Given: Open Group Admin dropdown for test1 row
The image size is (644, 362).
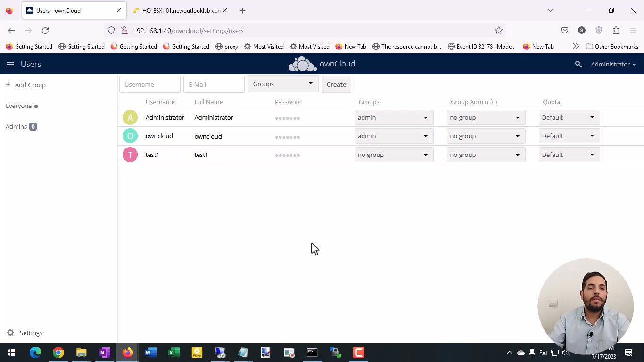Looking at the screenshot, I should 486,155.
